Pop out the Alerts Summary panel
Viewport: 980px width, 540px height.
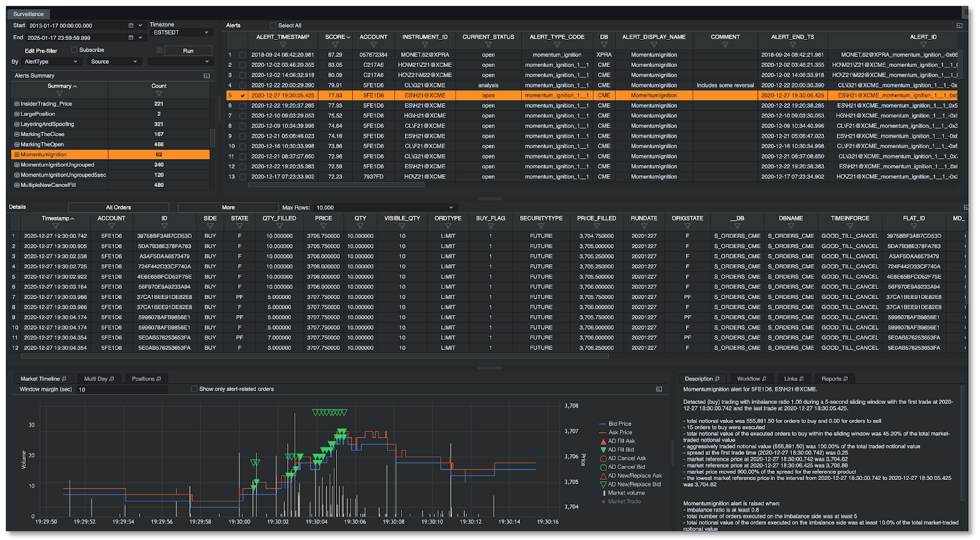tap(206, 76)
